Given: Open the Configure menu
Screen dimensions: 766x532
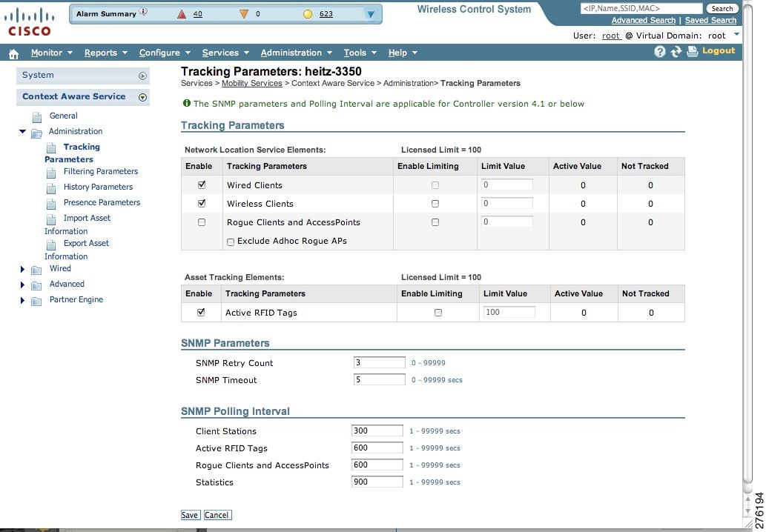Looking at the screenshot, I should tap(165, 53).
